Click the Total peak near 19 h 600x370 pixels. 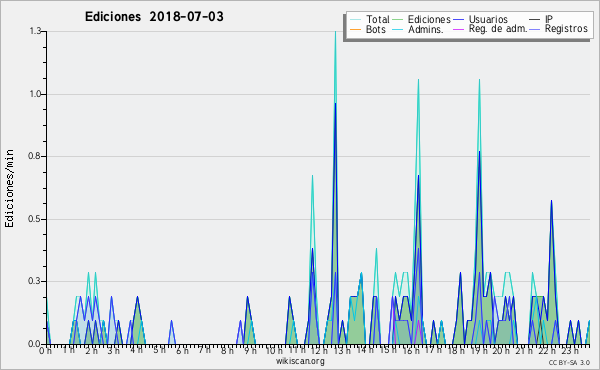[x=479, y=80]
